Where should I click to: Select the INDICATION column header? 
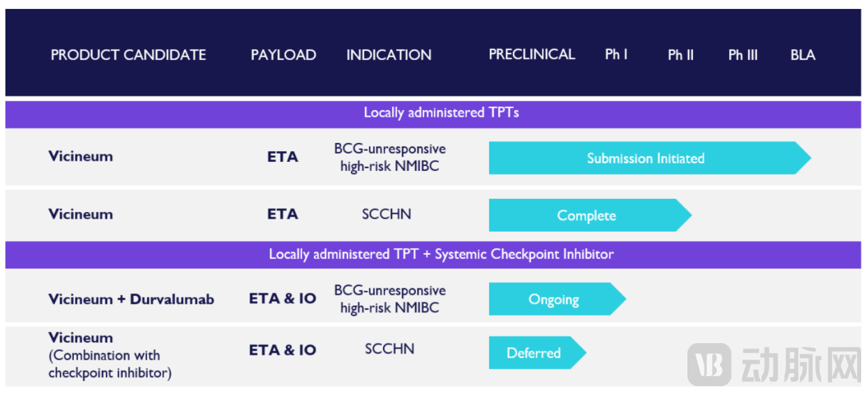coord(389,55)
